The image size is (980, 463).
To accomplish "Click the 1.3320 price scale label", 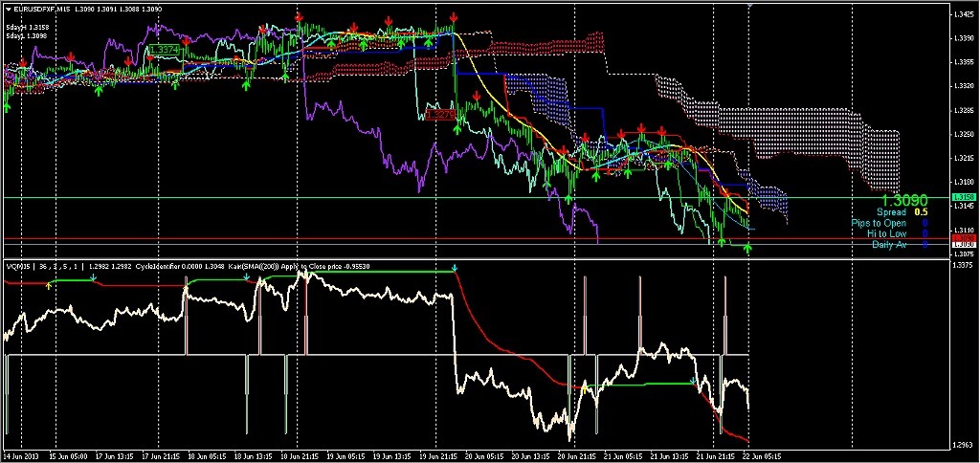I will 963,86.
